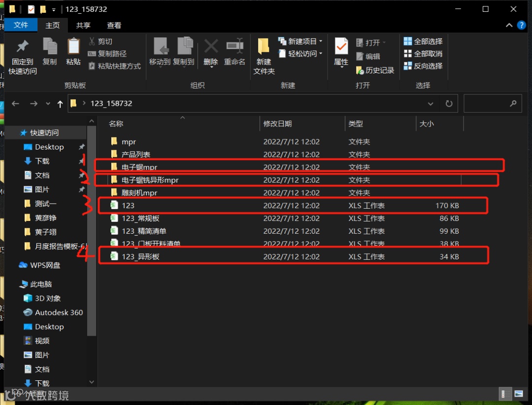Open 历史记录 history
This screenshot has height=405, width=532.
(375, 70)
